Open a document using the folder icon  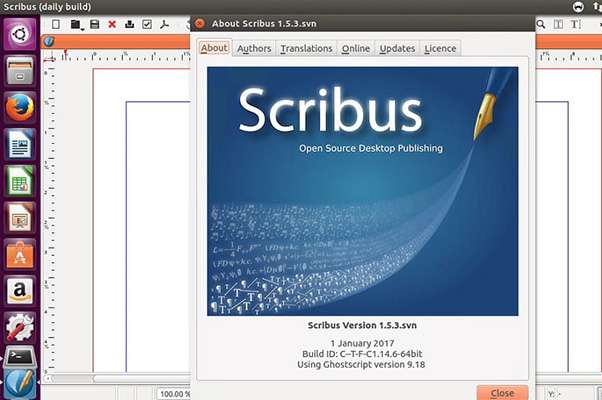click(x=75, y=24)
